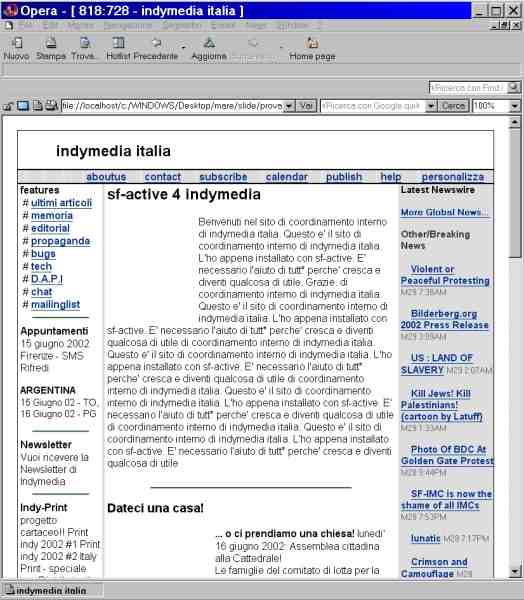Screen dimensions: 524x600
Task: Click the page scrollbar down arrow
Action: click(514, 572)
